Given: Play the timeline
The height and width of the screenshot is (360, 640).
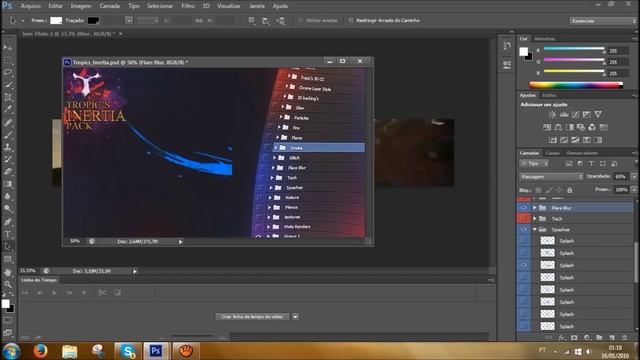Looking at the screenshot, I should click(54, 293).
